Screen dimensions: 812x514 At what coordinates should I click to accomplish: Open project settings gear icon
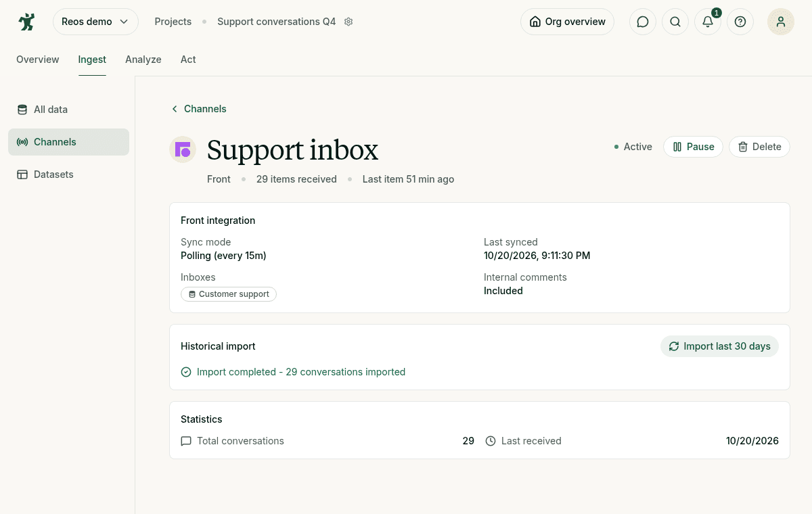point(348,22)
